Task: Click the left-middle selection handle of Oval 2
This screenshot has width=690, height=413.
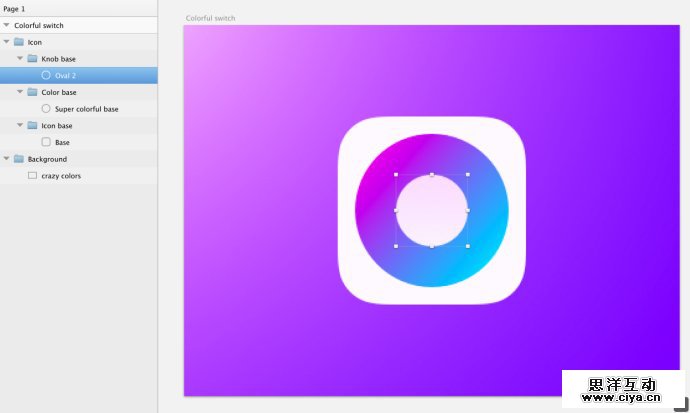Action: coord(396,210)
